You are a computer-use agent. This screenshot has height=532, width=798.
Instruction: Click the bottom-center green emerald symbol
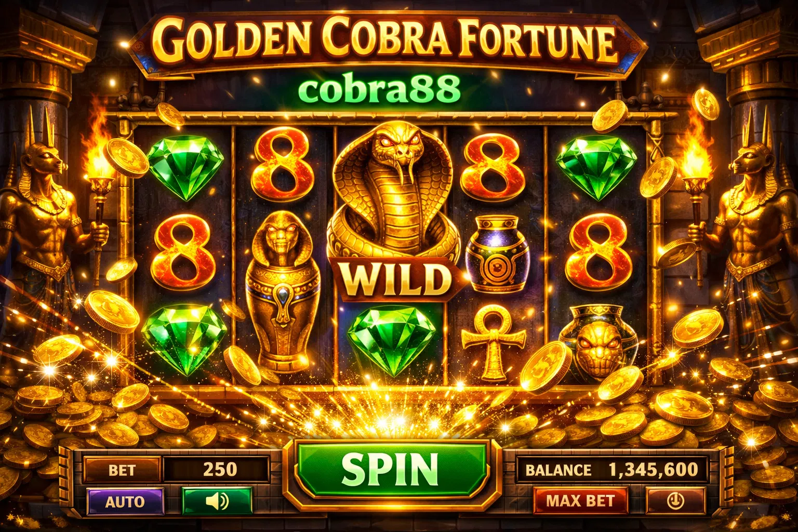392,340
